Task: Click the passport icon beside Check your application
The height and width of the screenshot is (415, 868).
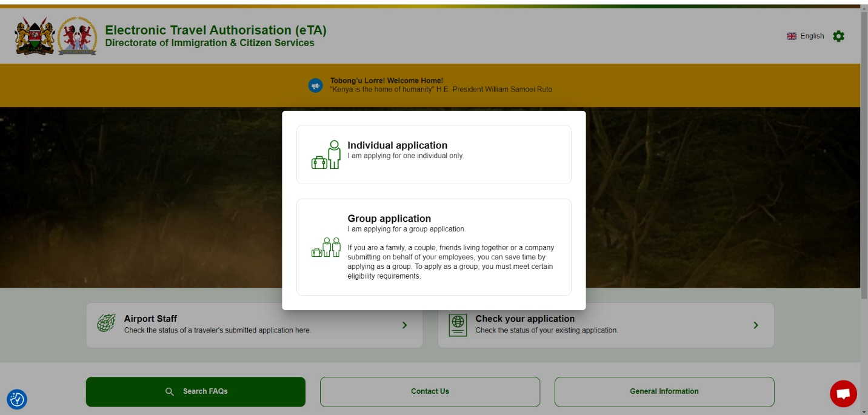Action: pos(458,325)
